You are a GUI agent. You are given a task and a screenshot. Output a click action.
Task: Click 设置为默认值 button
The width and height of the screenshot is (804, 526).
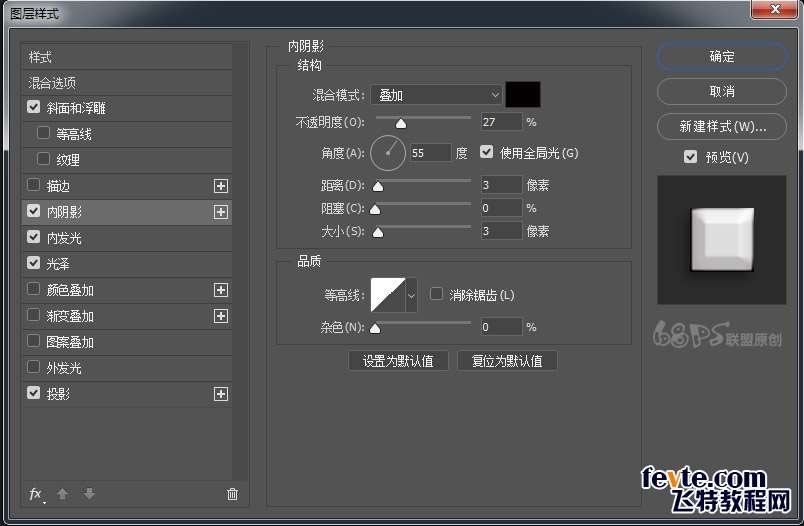click(398, 361)
